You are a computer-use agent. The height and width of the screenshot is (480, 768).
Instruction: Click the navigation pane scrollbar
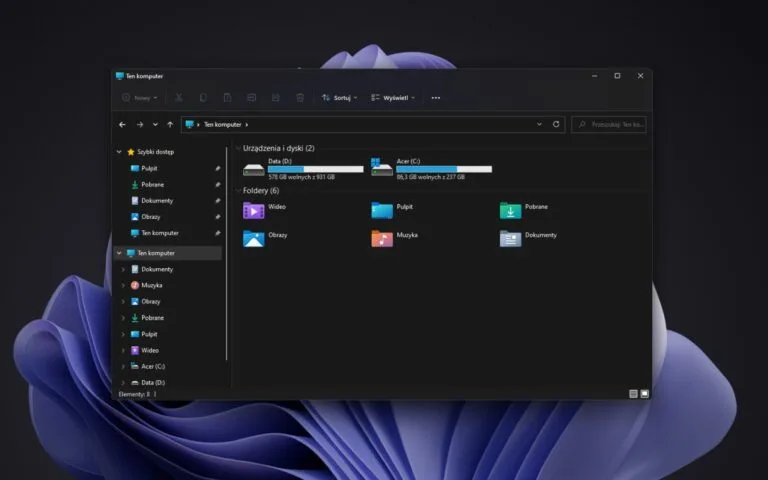coord(227,254)
